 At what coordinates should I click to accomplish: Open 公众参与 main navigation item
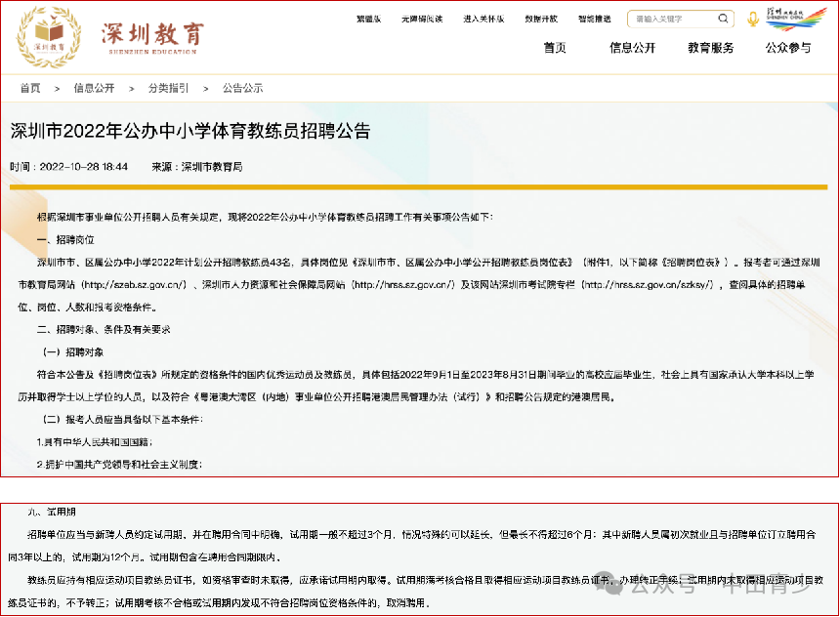[788, 48]
